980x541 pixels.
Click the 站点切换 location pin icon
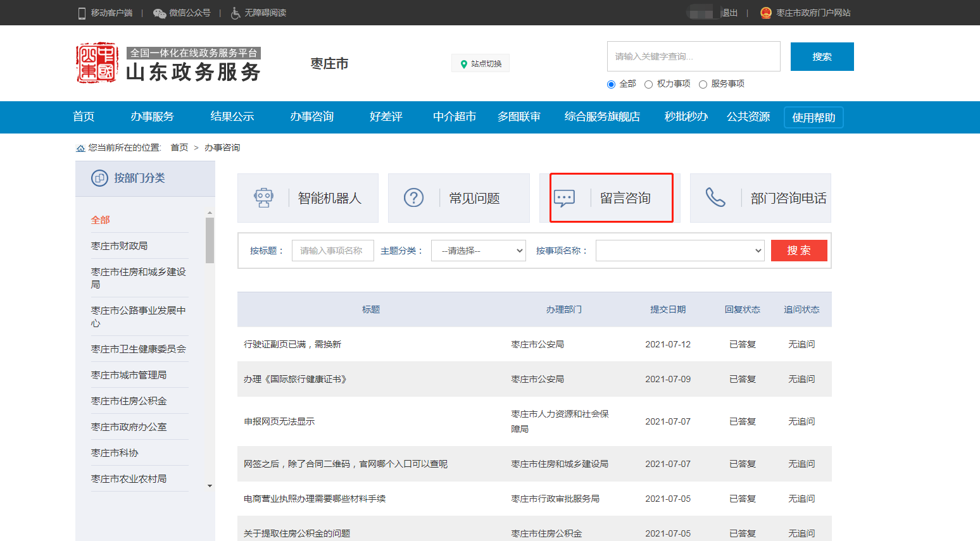[464, 64]
